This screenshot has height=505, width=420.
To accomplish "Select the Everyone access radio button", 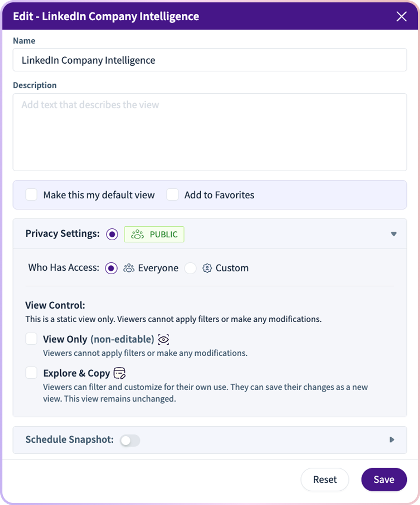I will pos(111,268).
